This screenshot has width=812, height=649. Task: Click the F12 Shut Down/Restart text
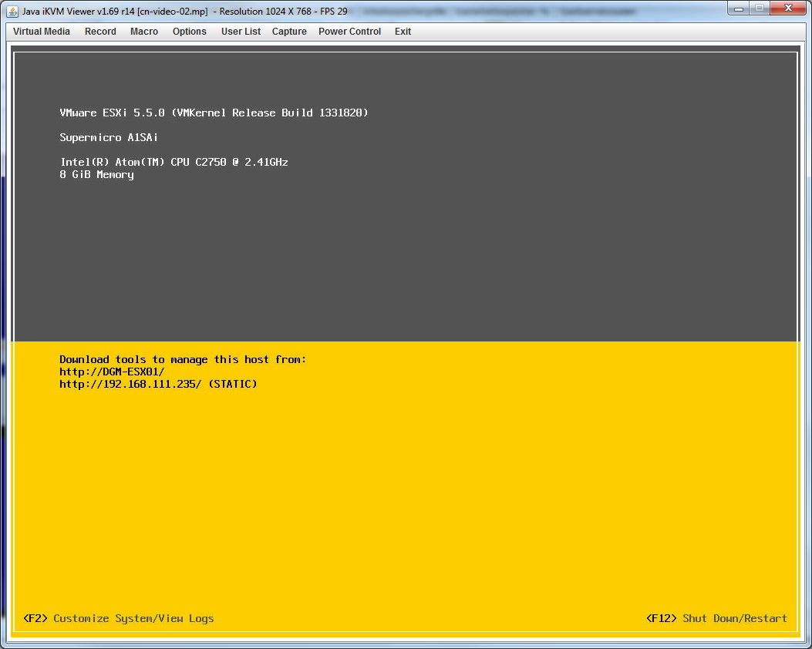(x=716, y=618)
